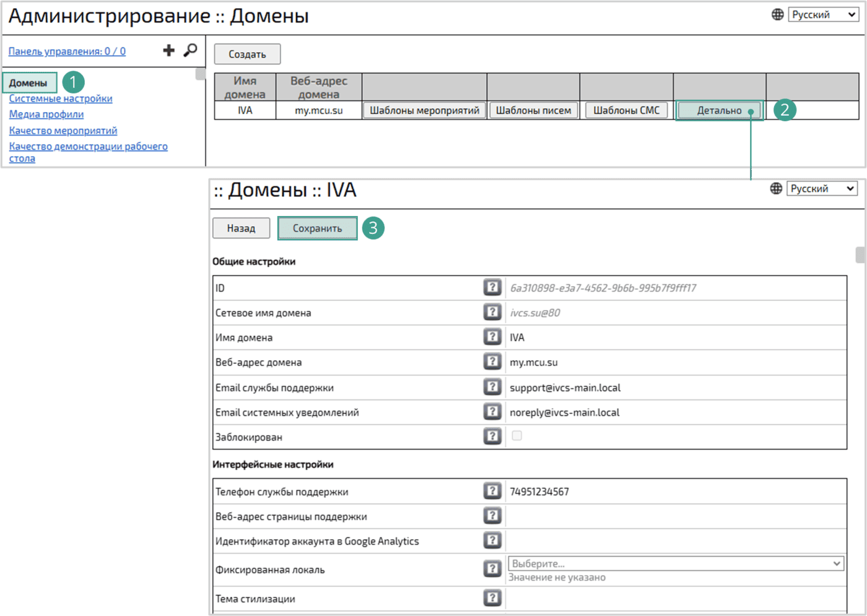Select Домены in the sidebar
This screenshot has height=616, width=867.
(28, 83)
